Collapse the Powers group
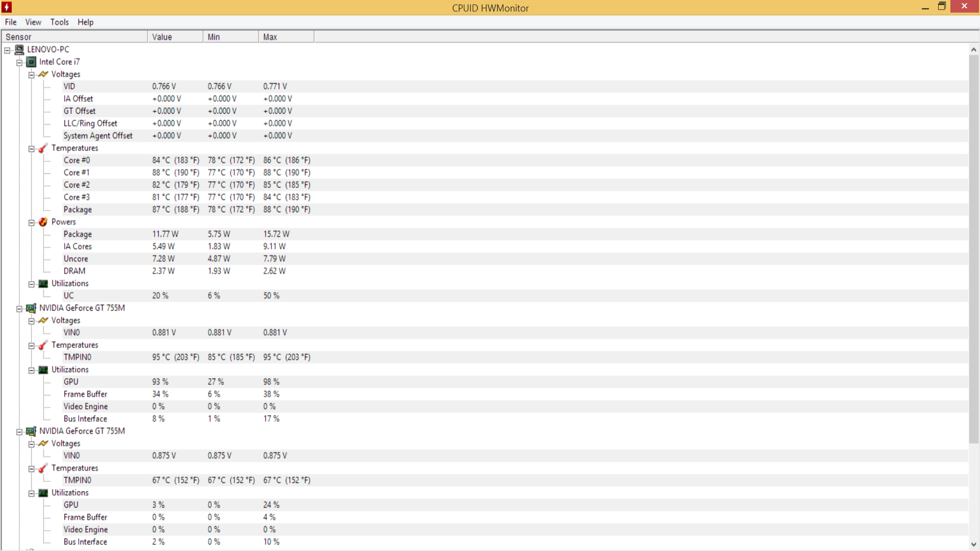The height and width of the screenshot is (551, 980). click(32, 222)
